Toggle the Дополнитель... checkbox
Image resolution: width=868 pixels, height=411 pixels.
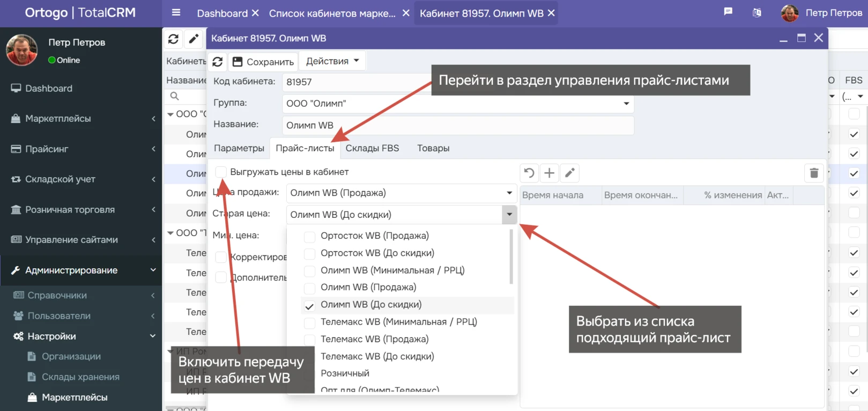[x=220, y=277]
